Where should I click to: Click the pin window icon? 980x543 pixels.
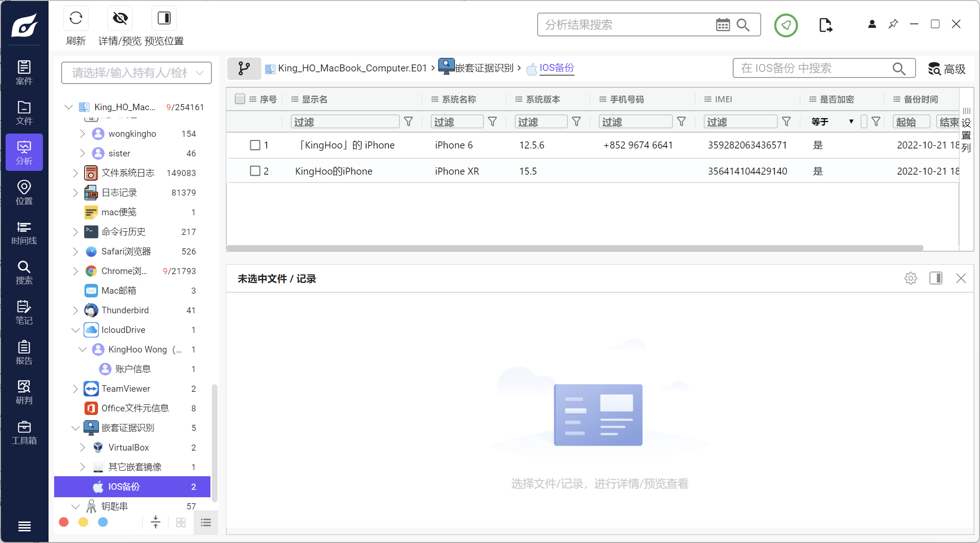pos(893,24)
